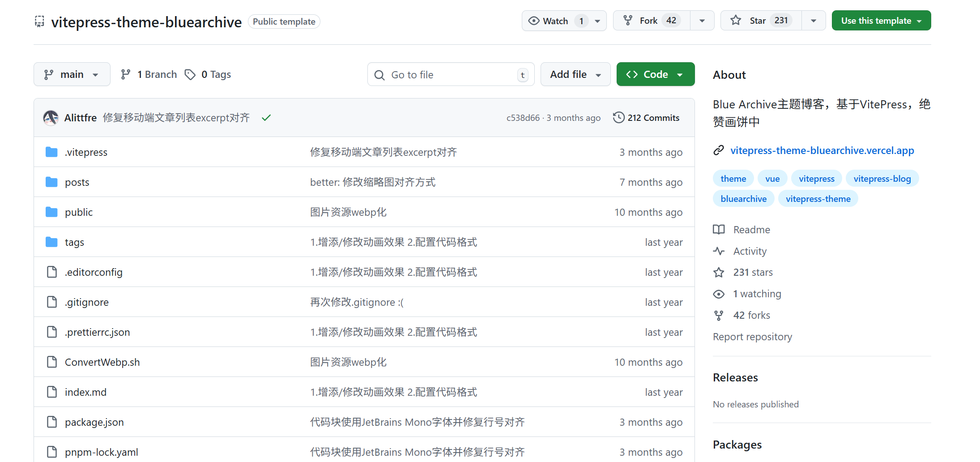Click the Alittfre avatar image

coord(51,118)
